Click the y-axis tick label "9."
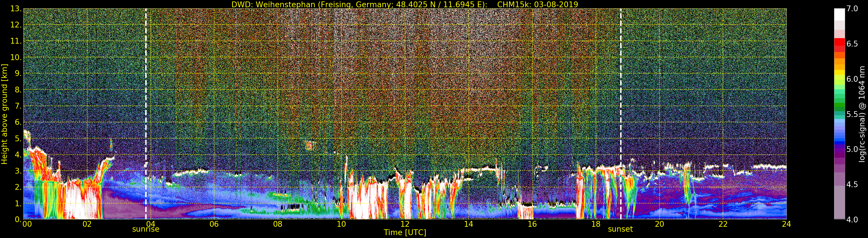Image resolution: width=868 pixels, height=238 pixels. pos(19,73)
